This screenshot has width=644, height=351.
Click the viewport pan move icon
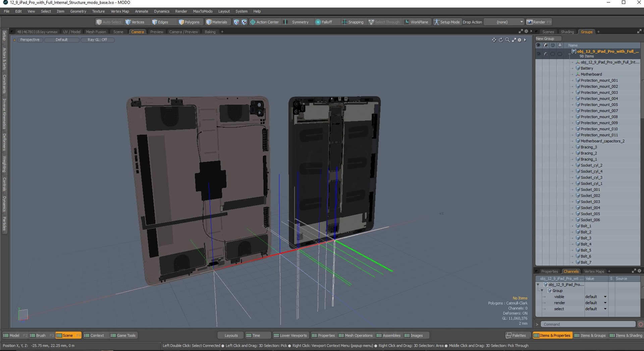(494, 40)
